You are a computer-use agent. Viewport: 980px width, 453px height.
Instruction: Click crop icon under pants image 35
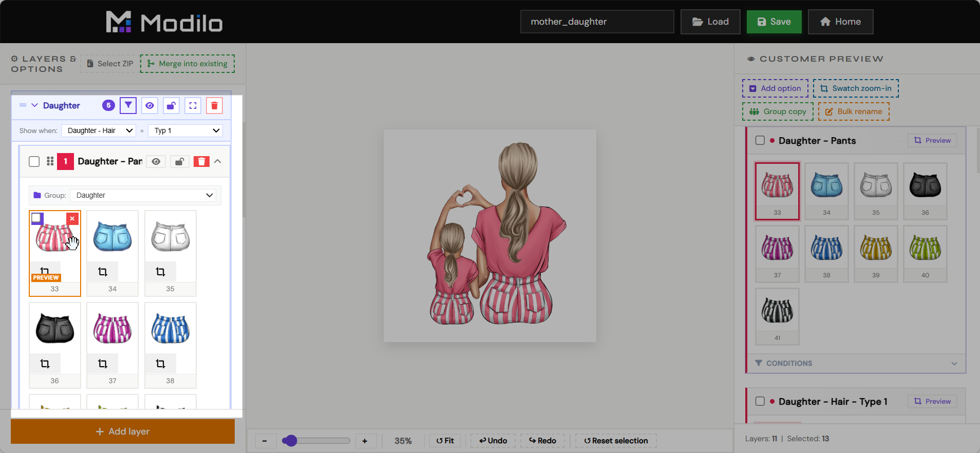[161, 272]
